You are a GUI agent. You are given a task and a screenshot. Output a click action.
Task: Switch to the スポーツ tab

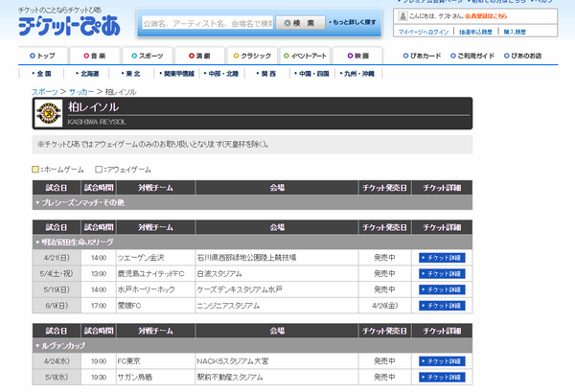pyautogui.click(x=148, y=56)
